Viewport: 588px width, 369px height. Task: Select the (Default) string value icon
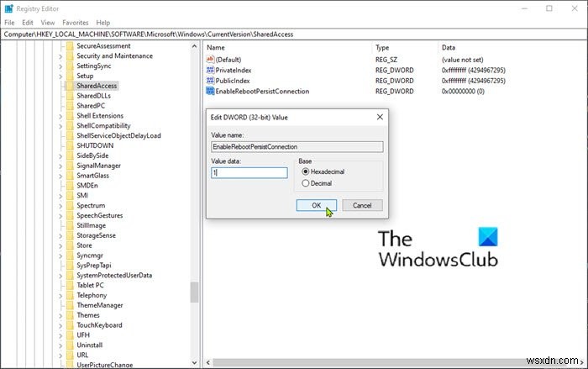(x=210, y=60)
